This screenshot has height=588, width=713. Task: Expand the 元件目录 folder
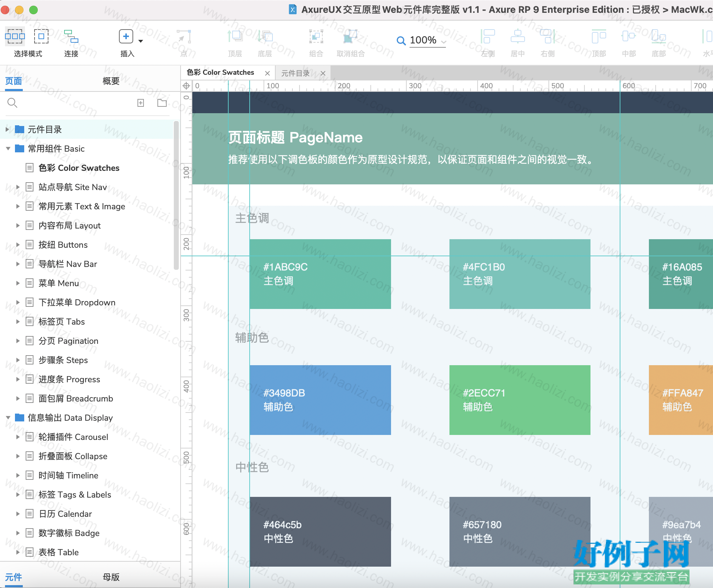(x=7, y=130)
